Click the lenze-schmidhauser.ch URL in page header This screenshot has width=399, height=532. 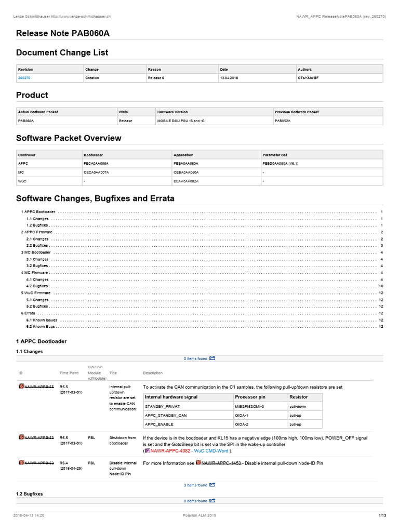[81, 16]
